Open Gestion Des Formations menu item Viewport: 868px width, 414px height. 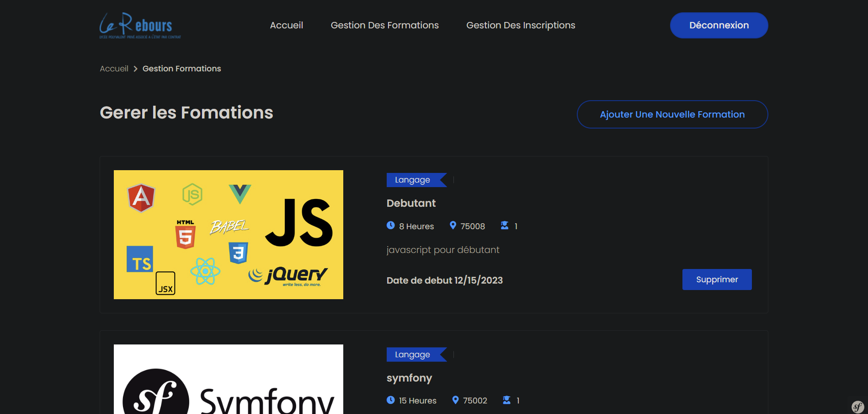(x=385, y=25)
